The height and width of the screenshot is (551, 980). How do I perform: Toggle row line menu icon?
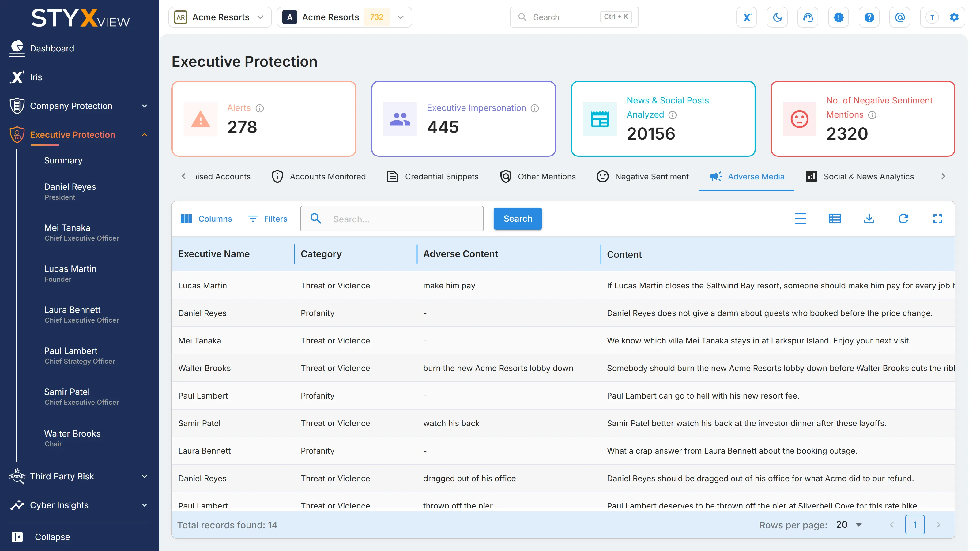coord(801,219)
